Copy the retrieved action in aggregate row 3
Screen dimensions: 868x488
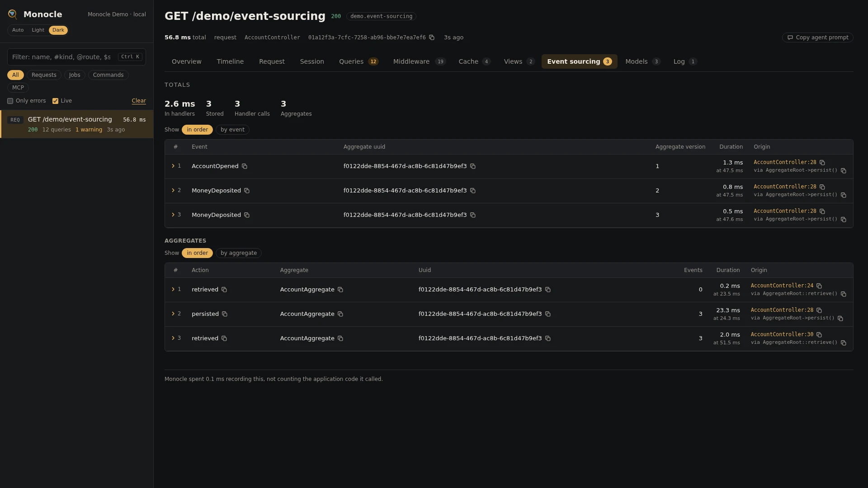point(224,338)
